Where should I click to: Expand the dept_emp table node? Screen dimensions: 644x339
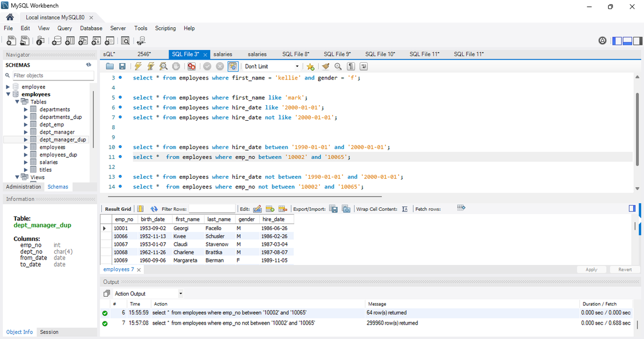[25, 124]
